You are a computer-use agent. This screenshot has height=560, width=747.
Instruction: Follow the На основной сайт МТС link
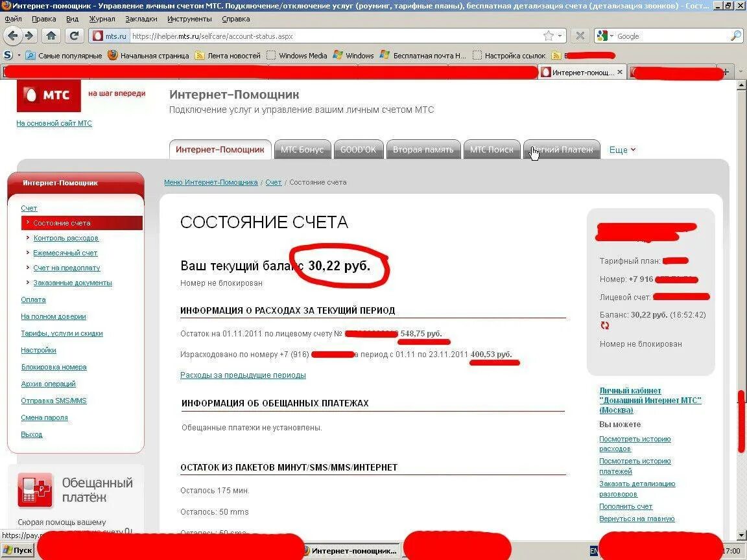click(x=54, y=123)
